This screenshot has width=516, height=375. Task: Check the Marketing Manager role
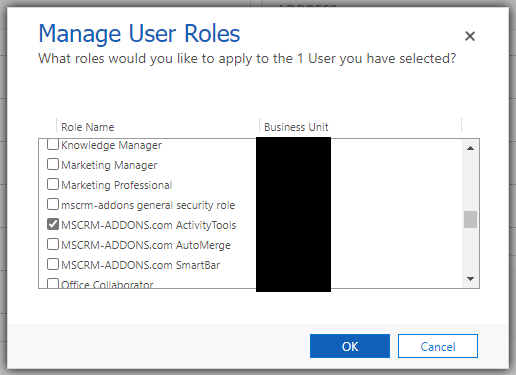point(53,164)
